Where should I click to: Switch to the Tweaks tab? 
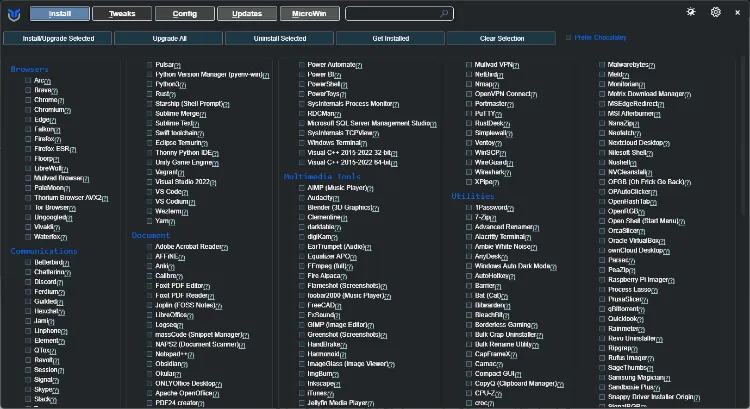[x=120, y=14]
